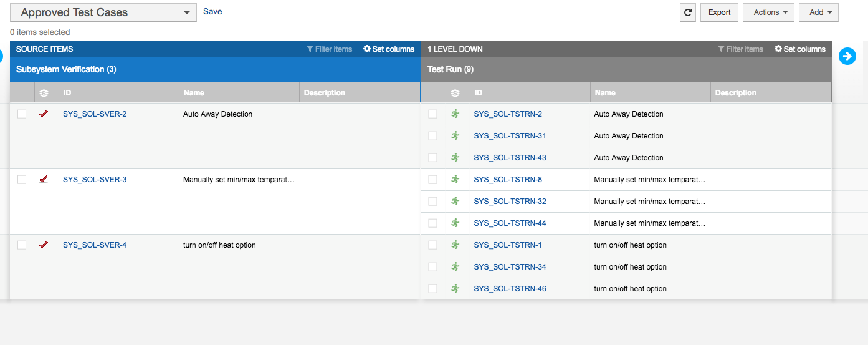Click green runner icon for SYS_SOL-TSTRN-2

click(x=455, y=114)
